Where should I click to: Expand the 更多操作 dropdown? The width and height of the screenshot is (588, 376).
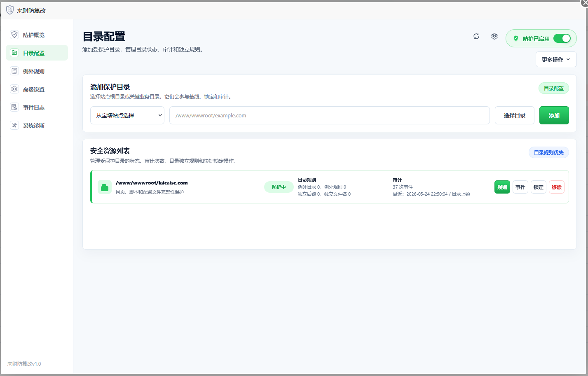pos(556,59)
